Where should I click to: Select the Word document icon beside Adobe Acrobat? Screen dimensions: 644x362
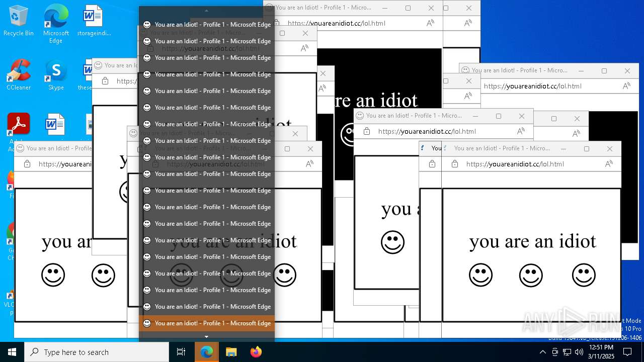point(55,124)
